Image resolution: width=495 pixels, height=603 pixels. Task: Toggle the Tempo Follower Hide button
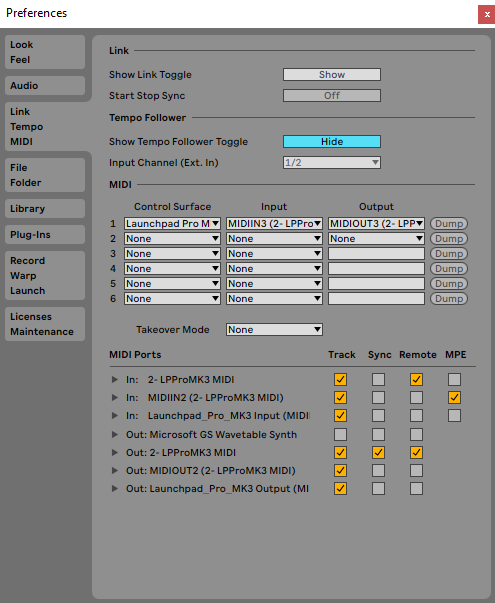[332, 142]
